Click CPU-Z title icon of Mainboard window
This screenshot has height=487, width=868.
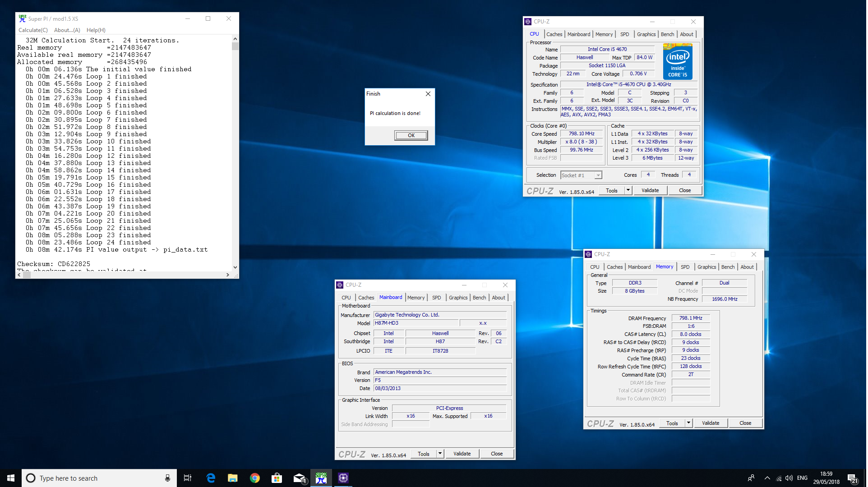tap(340, 285)
